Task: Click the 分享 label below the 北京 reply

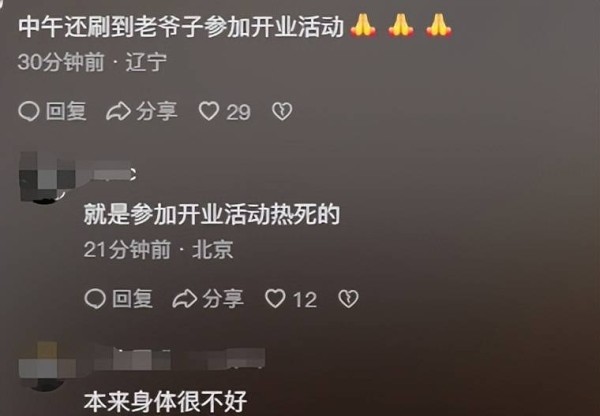Action: pyautogui.click(x=223, y=299)
